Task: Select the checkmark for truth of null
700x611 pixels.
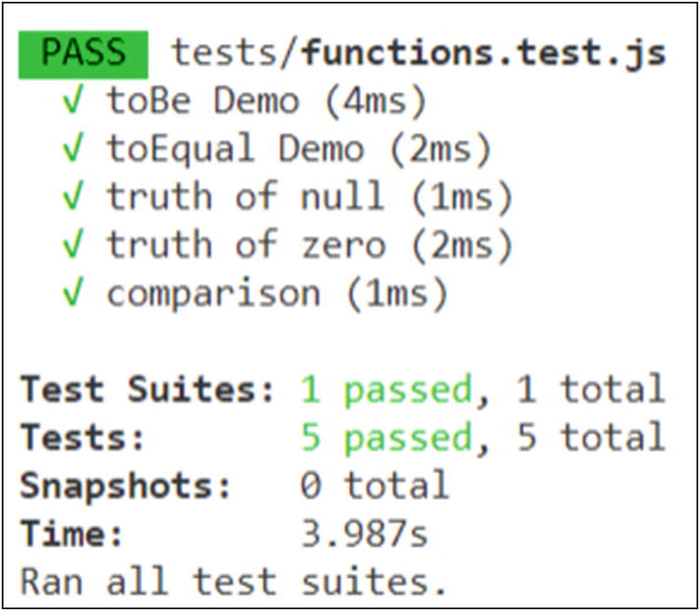Action: 71,197
